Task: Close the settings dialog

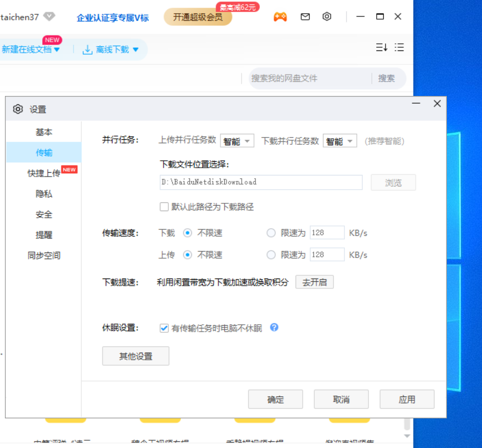Action: (x=437, y=103)
